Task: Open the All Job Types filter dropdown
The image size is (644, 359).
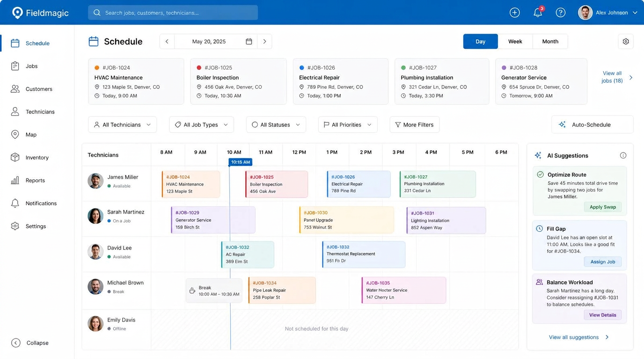Action: coord(201,125)
